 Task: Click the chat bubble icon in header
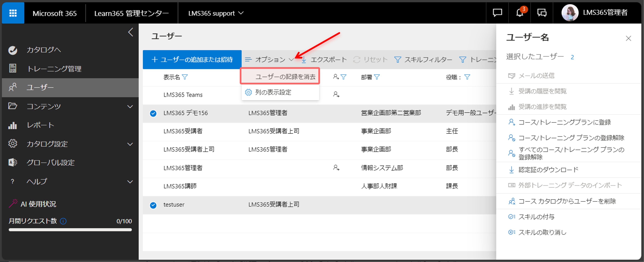497,13
